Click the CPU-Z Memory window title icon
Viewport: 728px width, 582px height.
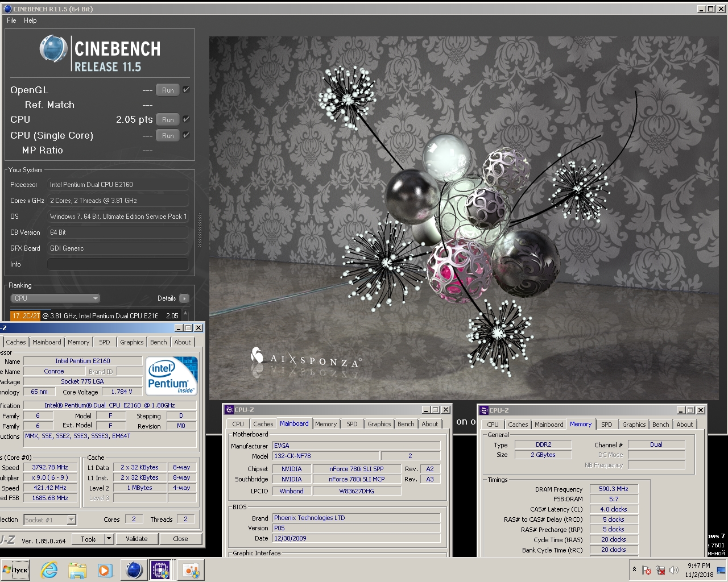coord(484,410)
